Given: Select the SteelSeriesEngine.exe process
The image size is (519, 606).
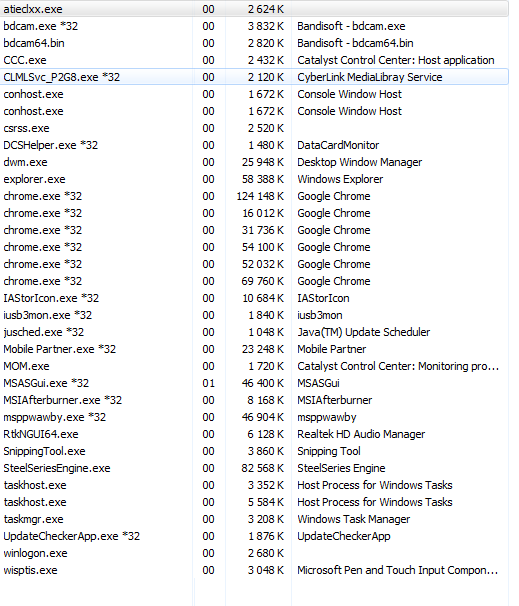Looking at the screenshot, I should click(254, 468).
